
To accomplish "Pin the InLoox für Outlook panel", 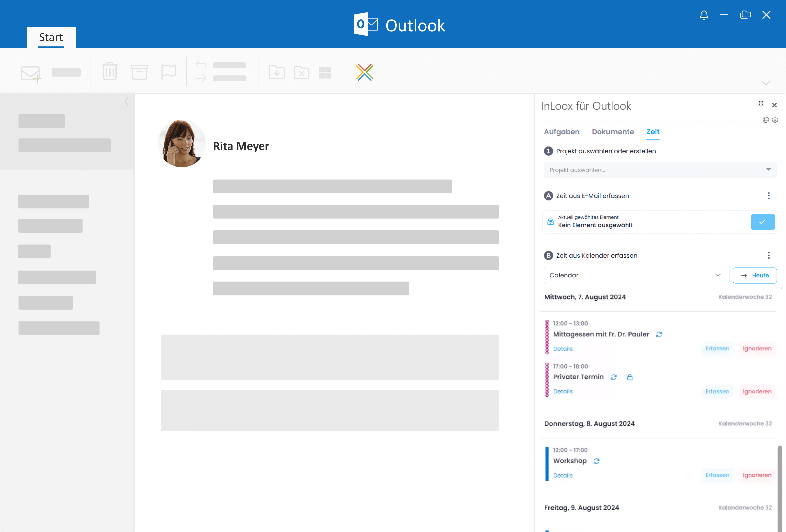I will tap(761, 105).
